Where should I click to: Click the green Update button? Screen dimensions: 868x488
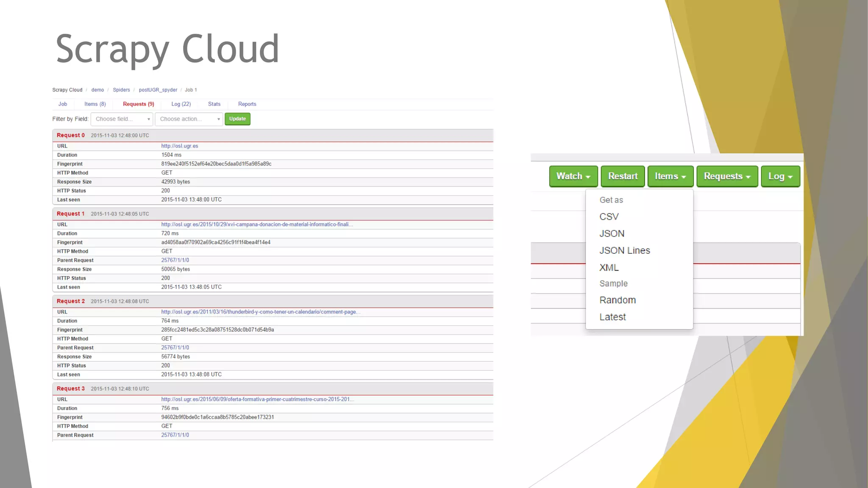(x=237, y=119)
